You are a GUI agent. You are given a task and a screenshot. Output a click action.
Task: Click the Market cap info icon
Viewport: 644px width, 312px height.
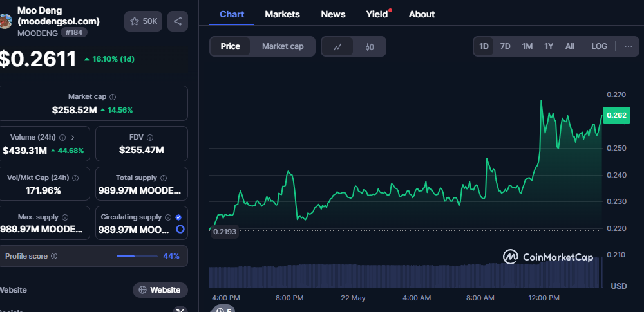tap(113, 97)
